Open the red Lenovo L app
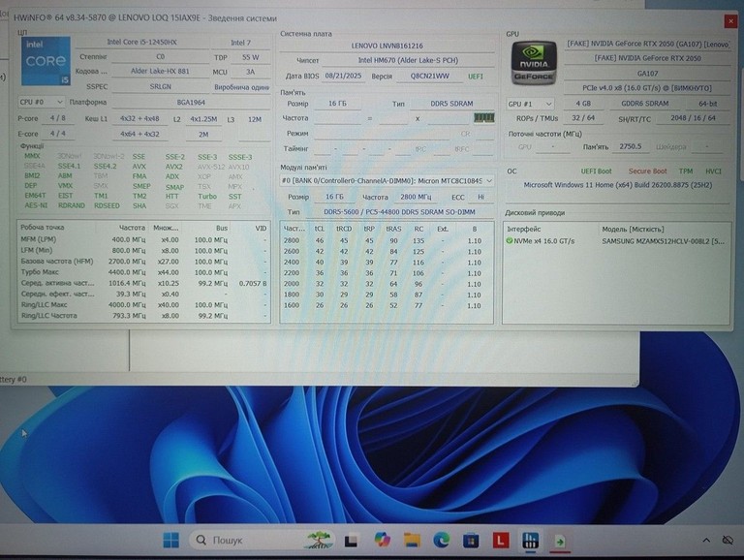Screen dimensions: 744x560 coord(501,540)
